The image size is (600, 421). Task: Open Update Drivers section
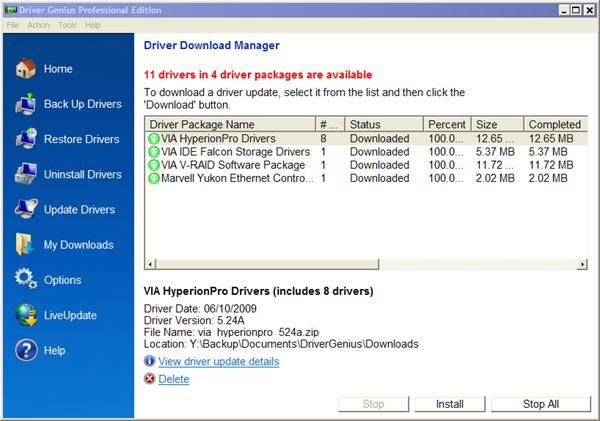tap(79, 210)
